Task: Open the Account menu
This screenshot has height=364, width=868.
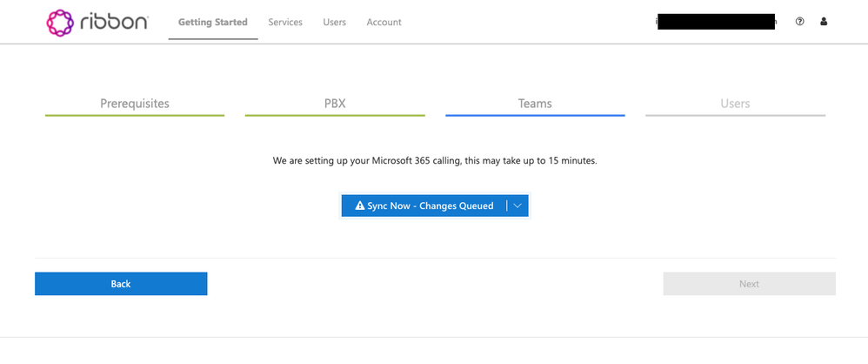Action: (384, 22)
